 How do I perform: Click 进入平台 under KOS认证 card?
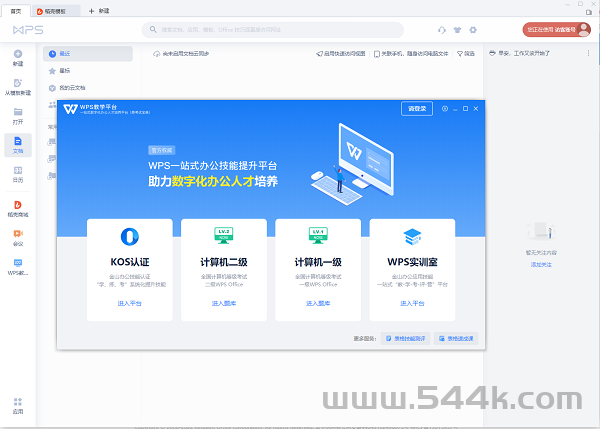tap(130, 302)
